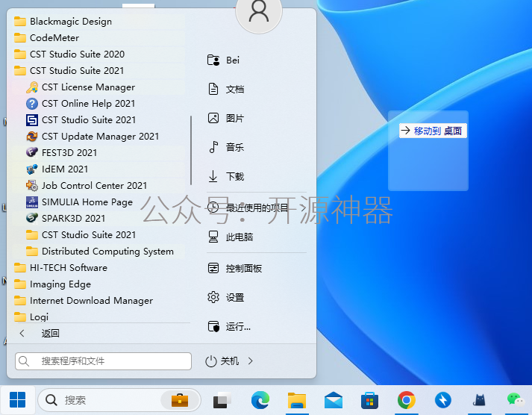Click the Windows Start button on taskbar
532x415 pixels.
coord(17,400)
